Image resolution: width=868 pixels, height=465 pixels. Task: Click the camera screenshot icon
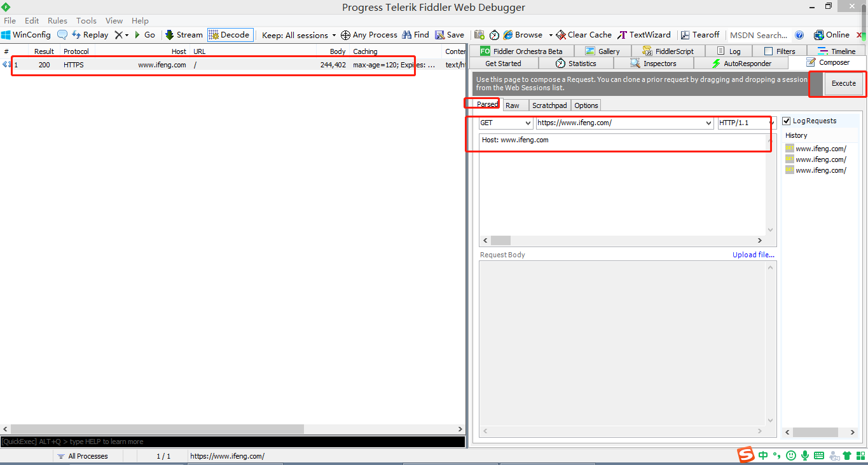click(x=479, y=35)
